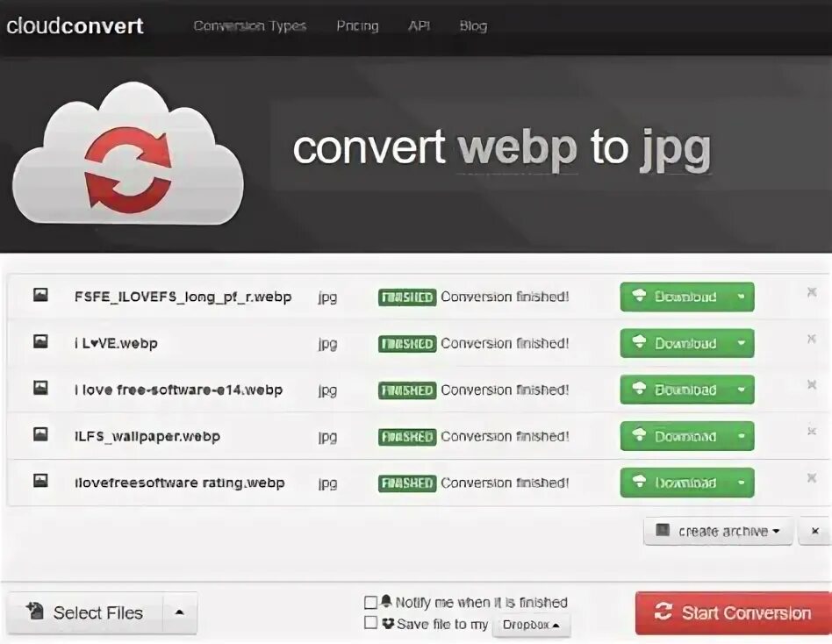Click FINISHED badge for FSFE_ILOVEFS_long_pf_r.webp
832x644 pixels.
[x=407, y=297]
